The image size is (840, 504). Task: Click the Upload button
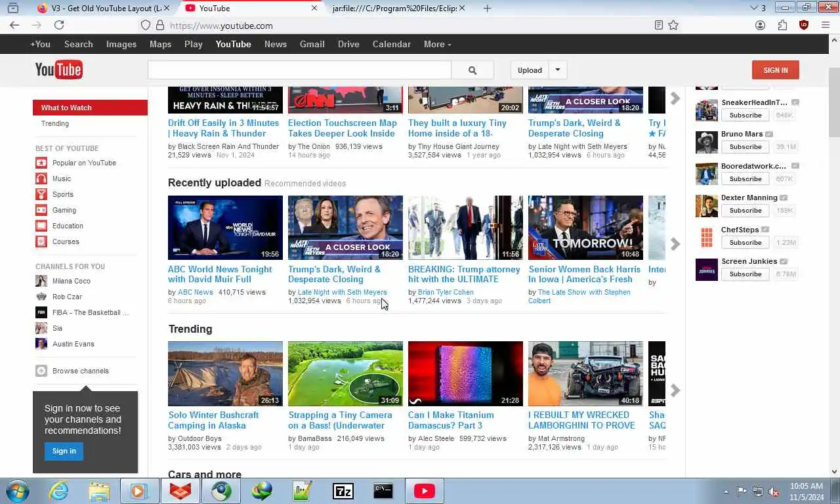pyautogui.click(x=530, y=70)
